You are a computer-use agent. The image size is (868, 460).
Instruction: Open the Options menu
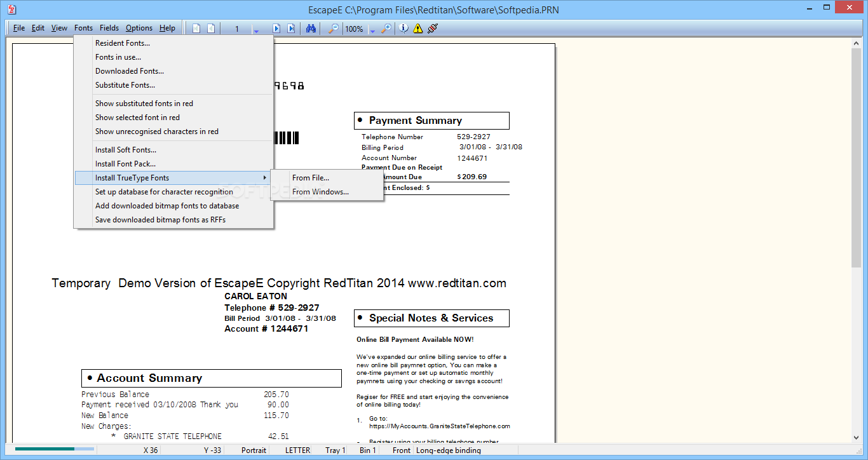click(139, 28)
